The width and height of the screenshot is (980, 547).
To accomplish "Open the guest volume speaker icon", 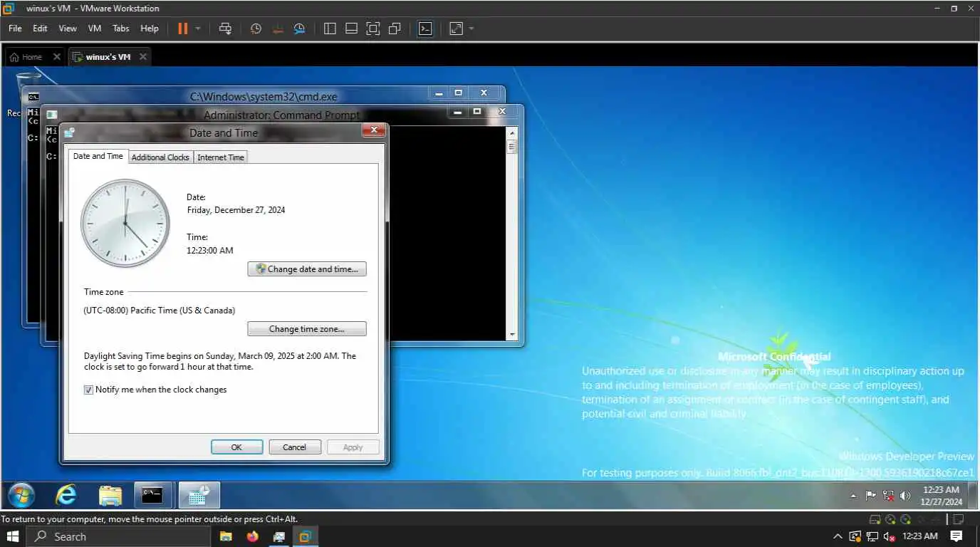I will pos(905,496).
